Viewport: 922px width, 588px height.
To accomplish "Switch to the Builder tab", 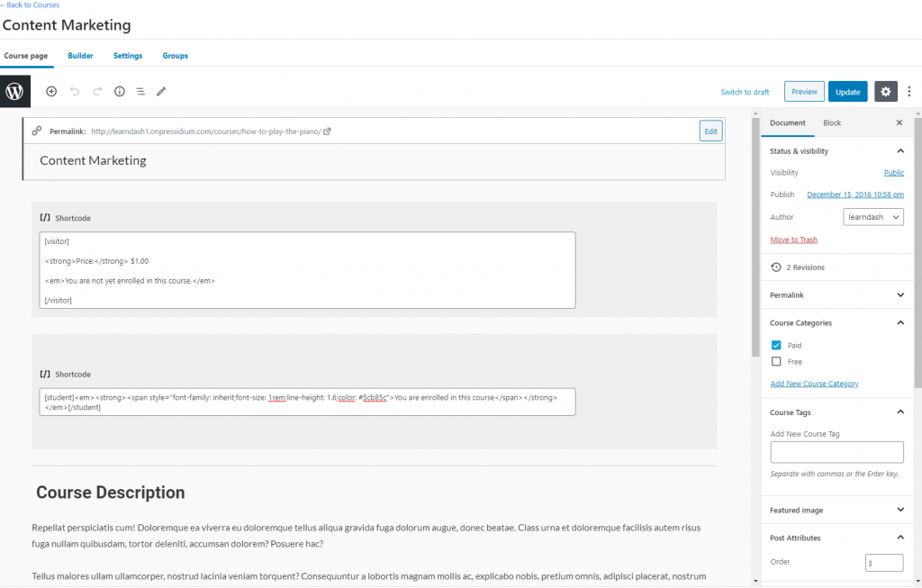I will pos(80,56).
